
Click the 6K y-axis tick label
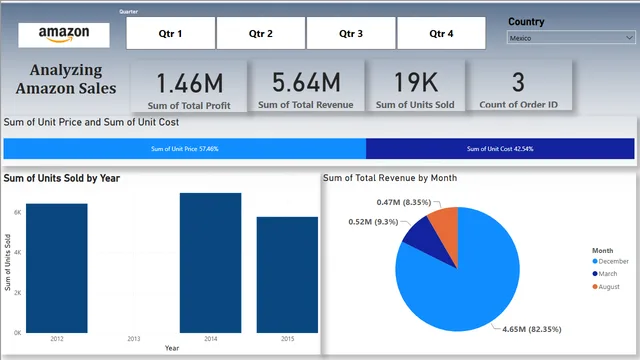tap(18, 212)
